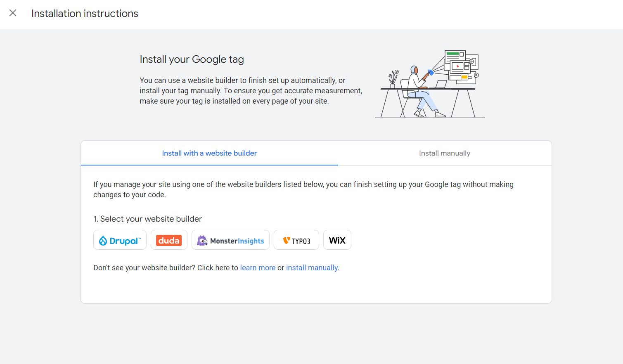This screenshot has height=364, width=623.
Task: Click the Select your website builder label
Action: [147, 219]
